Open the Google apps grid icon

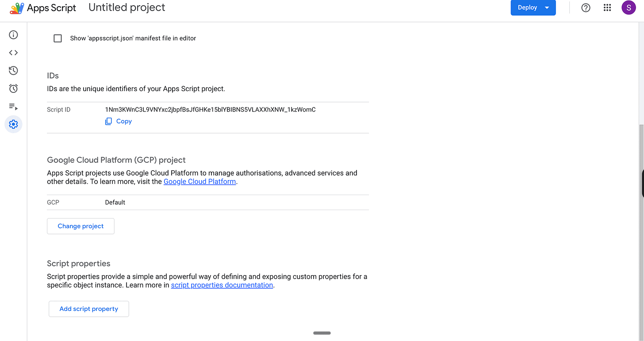pyautogui.click(x=607, y=8)
